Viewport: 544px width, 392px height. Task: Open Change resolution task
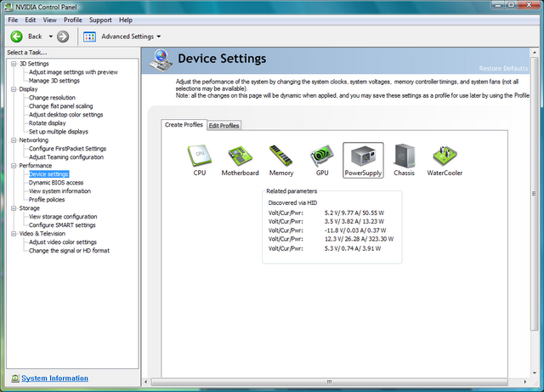[x=52, y=98]
